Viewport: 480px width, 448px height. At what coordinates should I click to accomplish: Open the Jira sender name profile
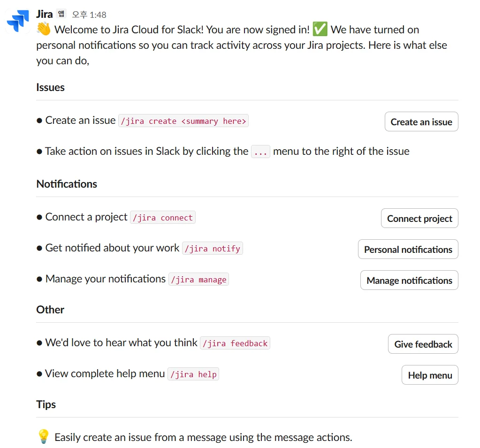[x=45, y=14]
